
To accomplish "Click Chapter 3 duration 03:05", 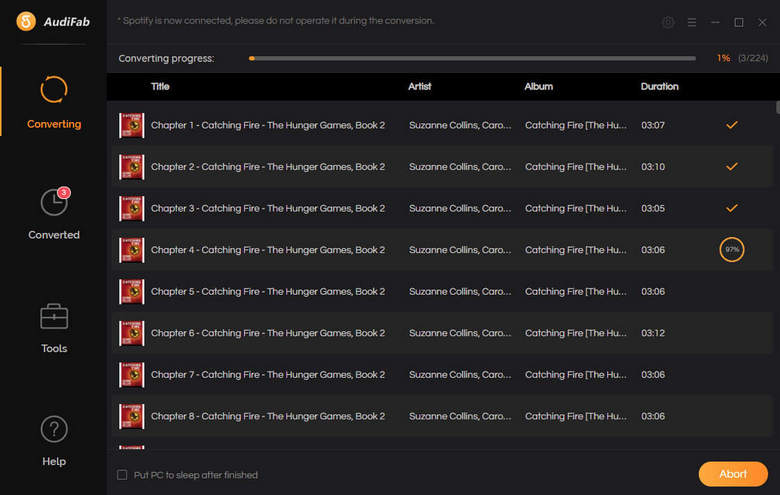I will 653,208.
